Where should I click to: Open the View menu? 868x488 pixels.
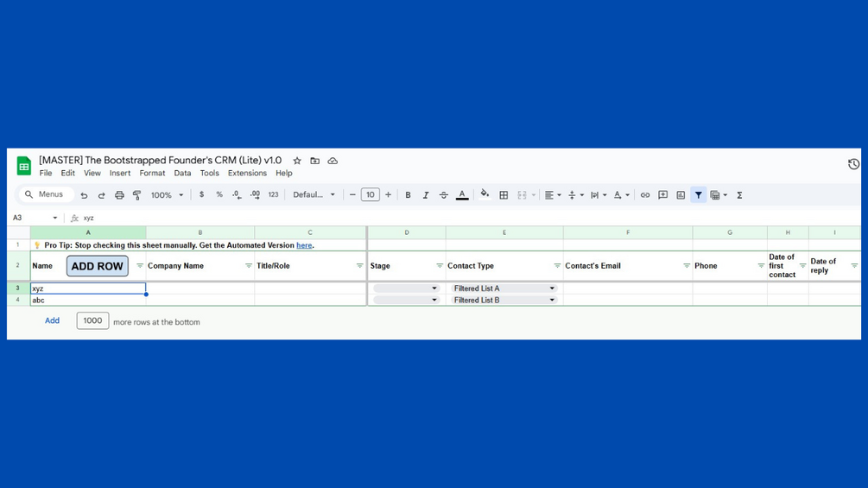[92, 174]
